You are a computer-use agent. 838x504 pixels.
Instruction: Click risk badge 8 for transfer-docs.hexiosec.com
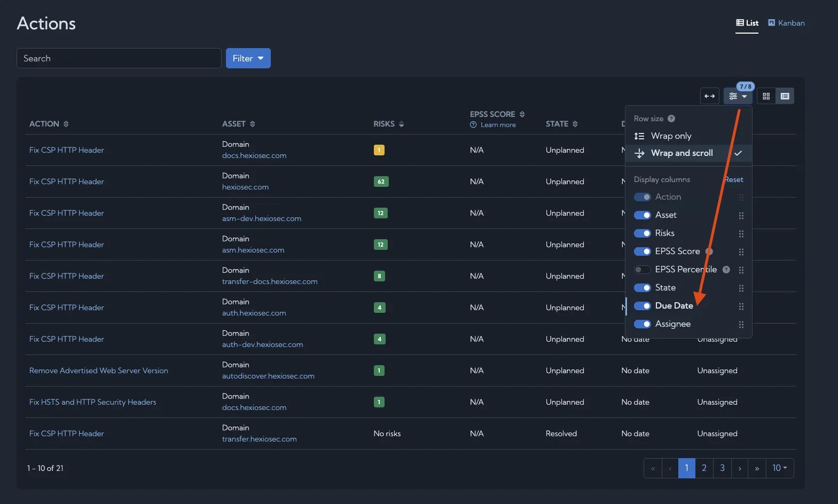tap(380, 276)
